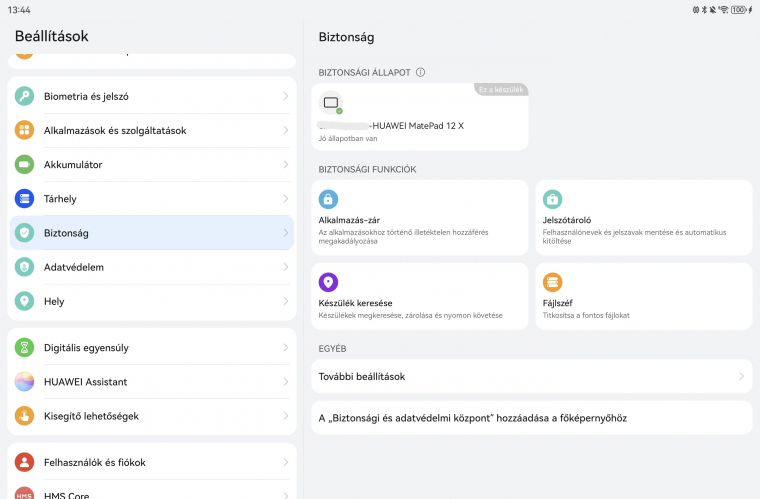The width and height of the screenshot is (760, 499).
Task: Click the Digitális egyensúly hourglass icon
Action: [x=25, y=348]
